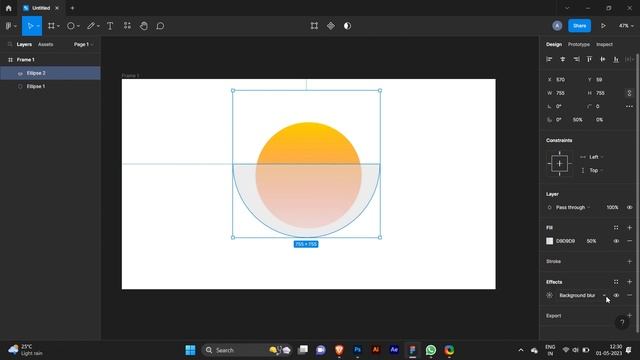Select the Hand tool
Screen dimensions: 640x360
coord(144,26)
